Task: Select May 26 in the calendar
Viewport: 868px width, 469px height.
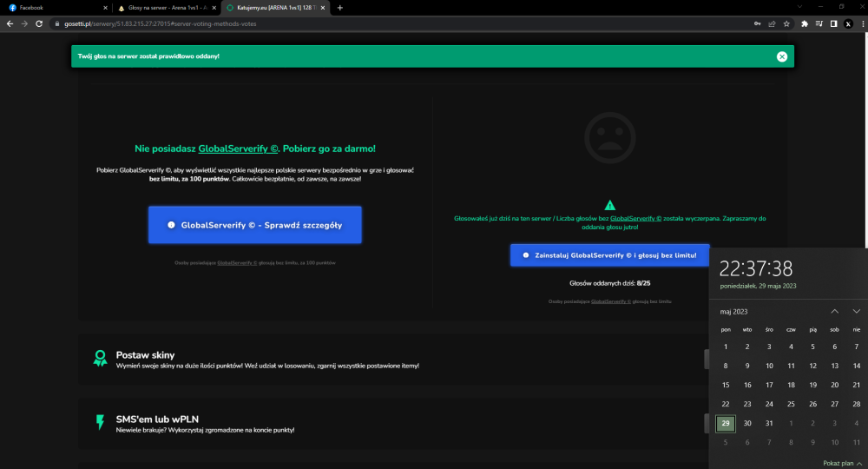Action: point(812,404)
